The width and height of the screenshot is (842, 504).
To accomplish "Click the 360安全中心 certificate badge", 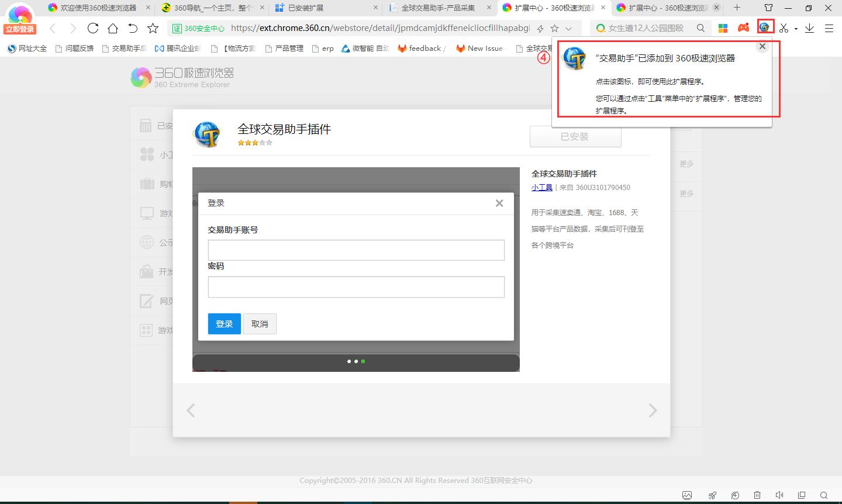I will click(x=198, y=28).
